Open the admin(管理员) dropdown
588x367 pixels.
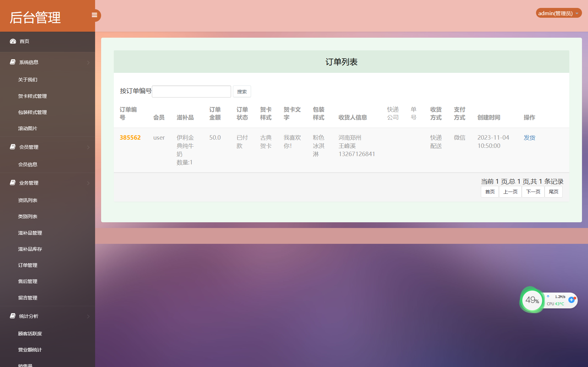(559, 13)
